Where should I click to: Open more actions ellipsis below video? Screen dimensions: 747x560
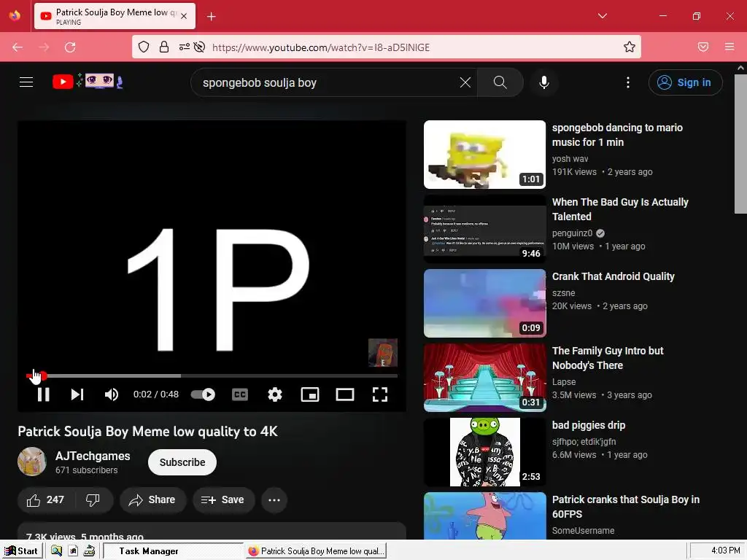pyautogui.click(x=274, y=500)
